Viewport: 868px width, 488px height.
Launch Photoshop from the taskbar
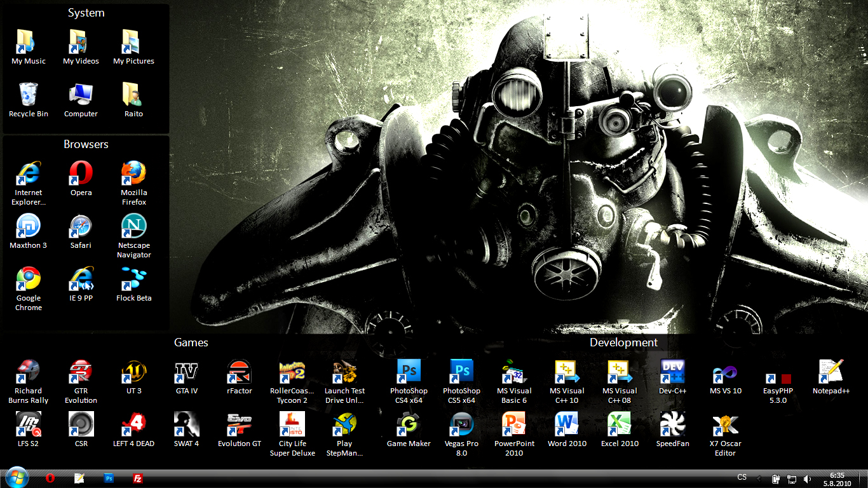pyautogui.click(x=109, y=478)
